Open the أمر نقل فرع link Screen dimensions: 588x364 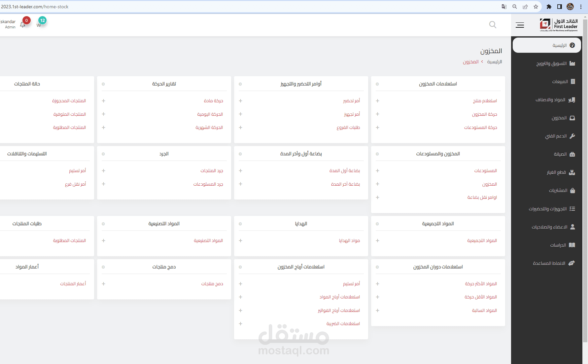pos(75,184)
